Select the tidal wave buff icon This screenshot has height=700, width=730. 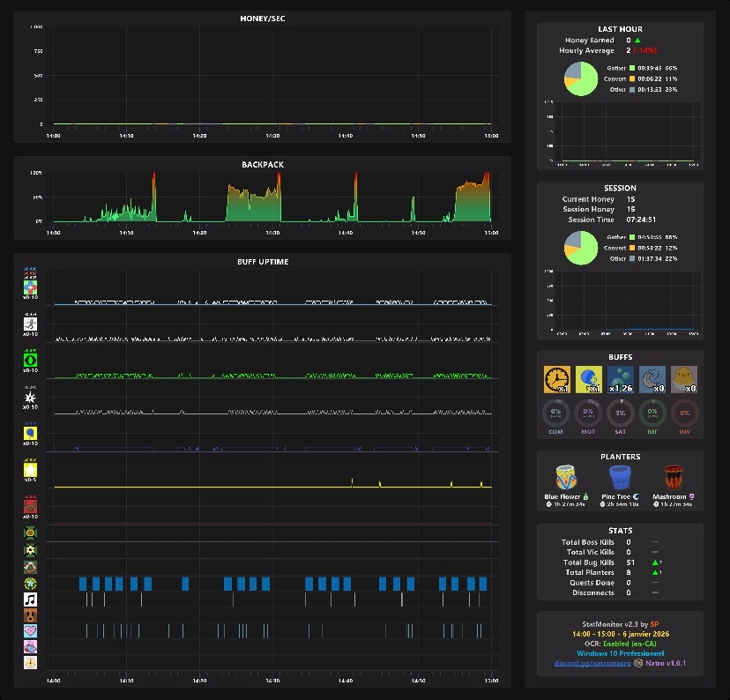[652, 379]
